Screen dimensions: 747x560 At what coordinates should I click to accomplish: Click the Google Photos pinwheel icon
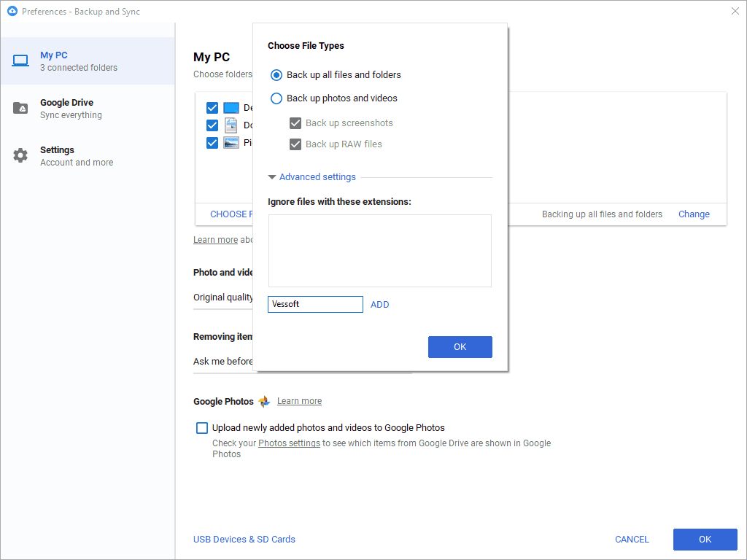(x=264, y=402)
